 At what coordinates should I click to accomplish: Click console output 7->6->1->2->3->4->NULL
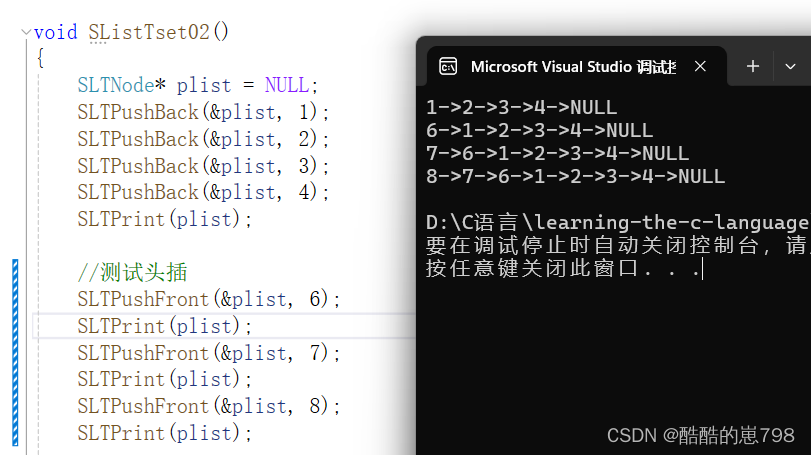[558, 154]
